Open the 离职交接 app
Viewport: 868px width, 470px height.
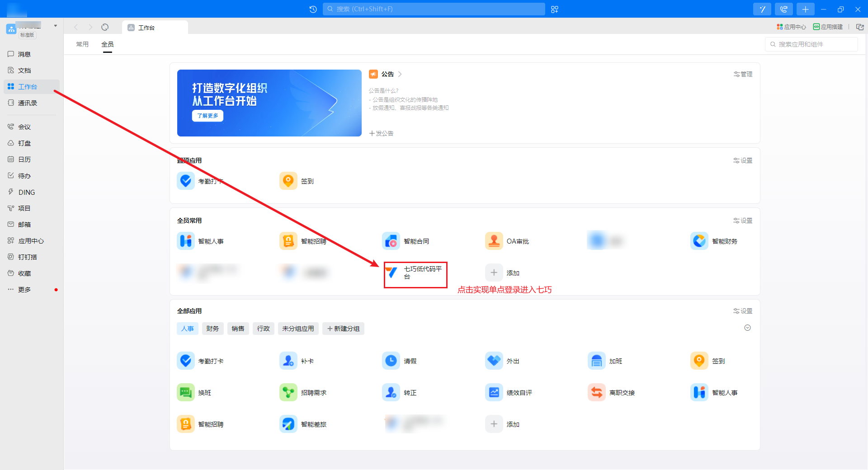coord(596,393)
